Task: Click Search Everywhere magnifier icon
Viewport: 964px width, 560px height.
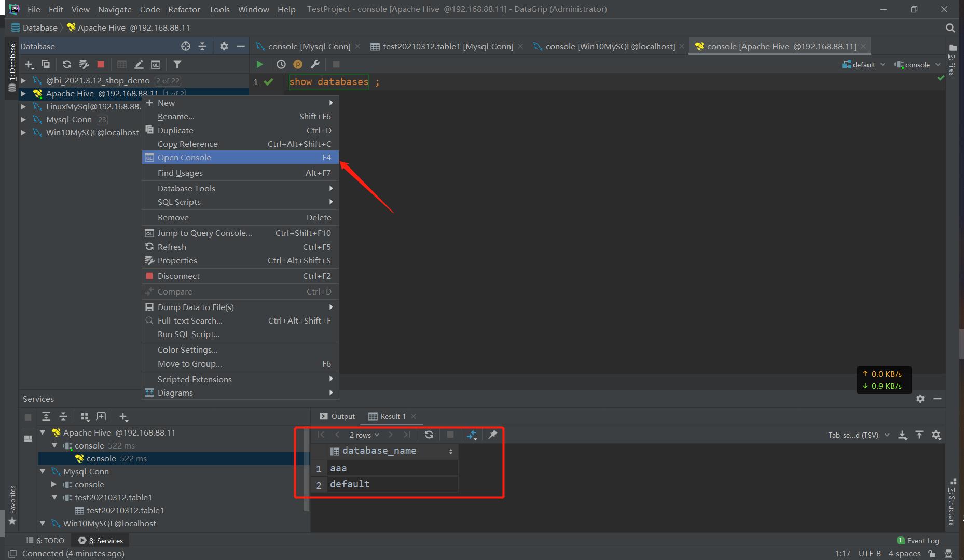Action: click(951, 28)
